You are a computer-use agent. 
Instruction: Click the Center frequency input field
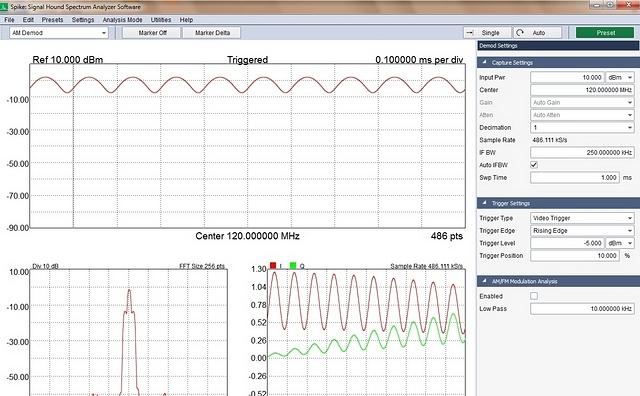(582, 90)
